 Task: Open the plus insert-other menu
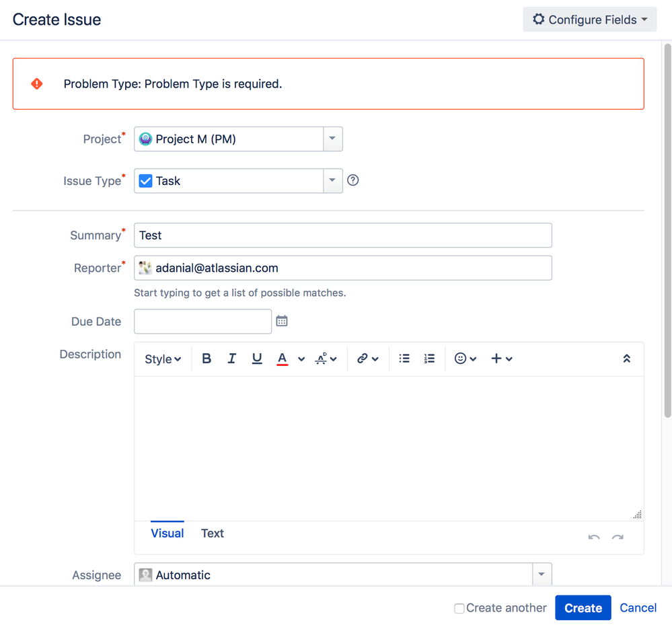pos(501,359)
